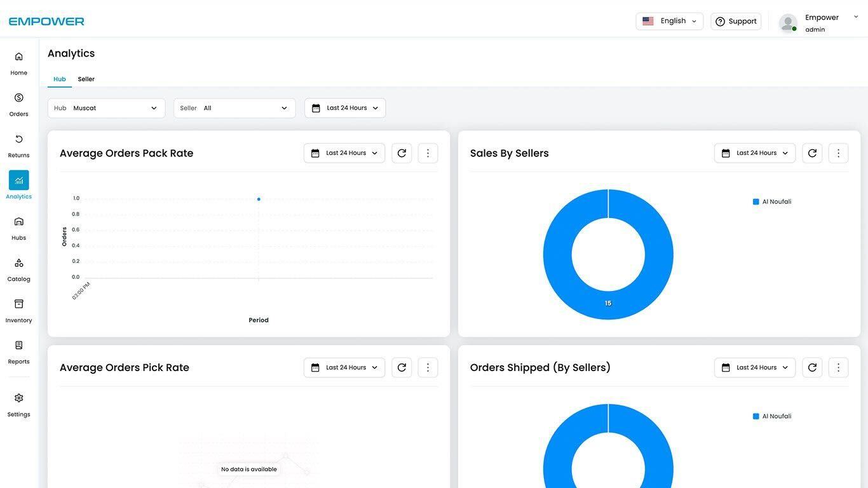
Task: Refresh the Average Orders Pack Rate chart
Action: tap(402, 153)
